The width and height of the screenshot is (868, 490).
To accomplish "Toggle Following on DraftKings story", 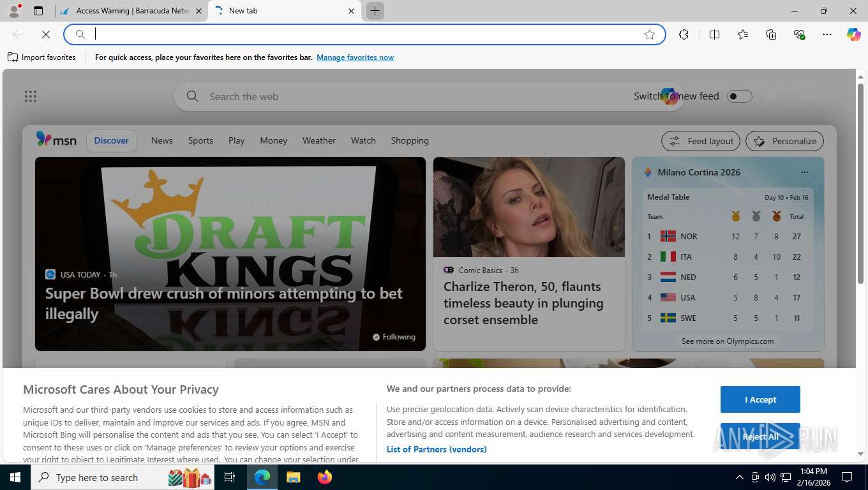I will (x=394, y=337).
